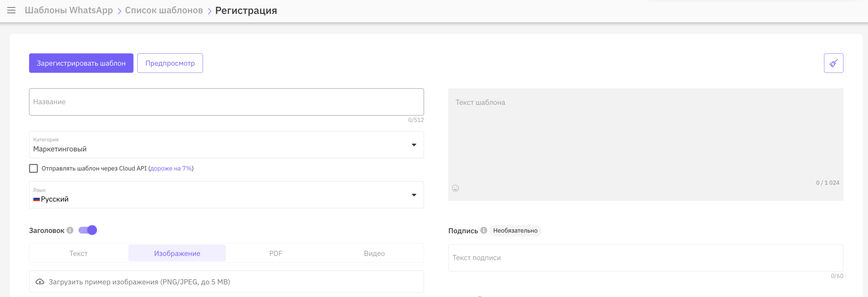Follow the 'дороже на 7%' link
868x297 pixels.
[x=171, y=168]
